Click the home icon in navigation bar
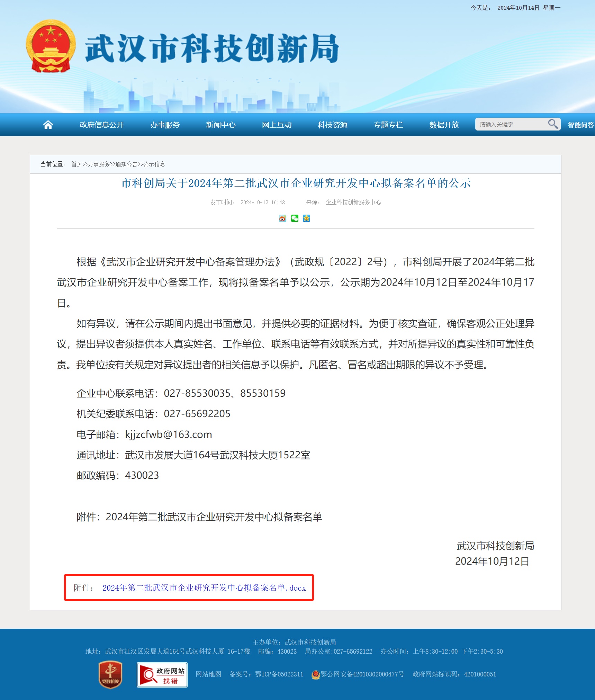The width and height of the screenshot is (595, 700). (48, 125)
